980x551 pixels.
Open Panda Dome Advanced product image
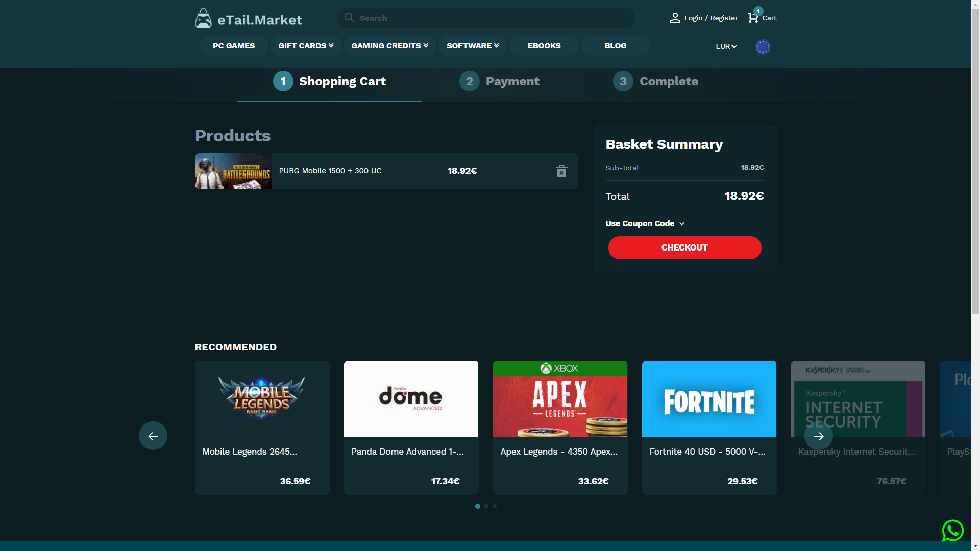point(411,399)
